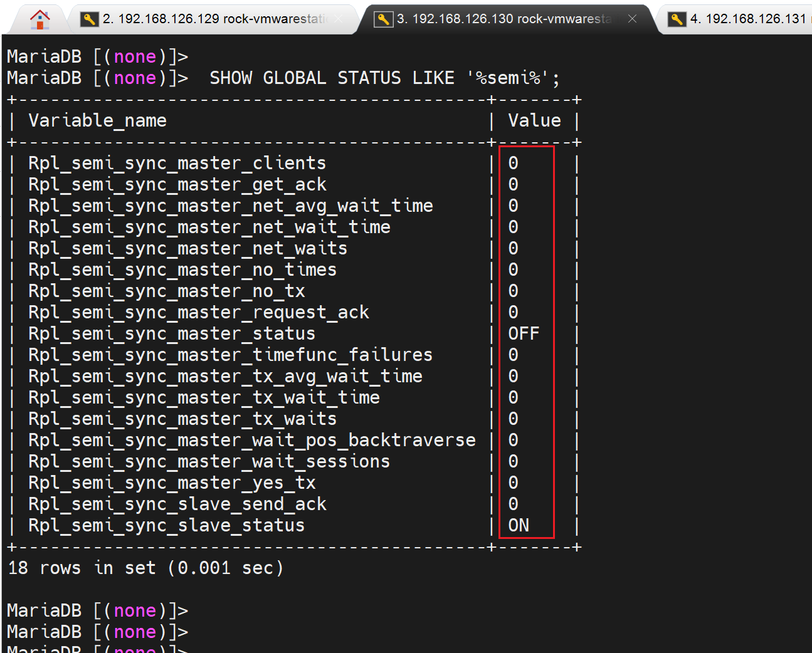Click Rpl_semi_sync_master_tx_avg_wait_time text
812x653 pixels.
tap(226, 376)
